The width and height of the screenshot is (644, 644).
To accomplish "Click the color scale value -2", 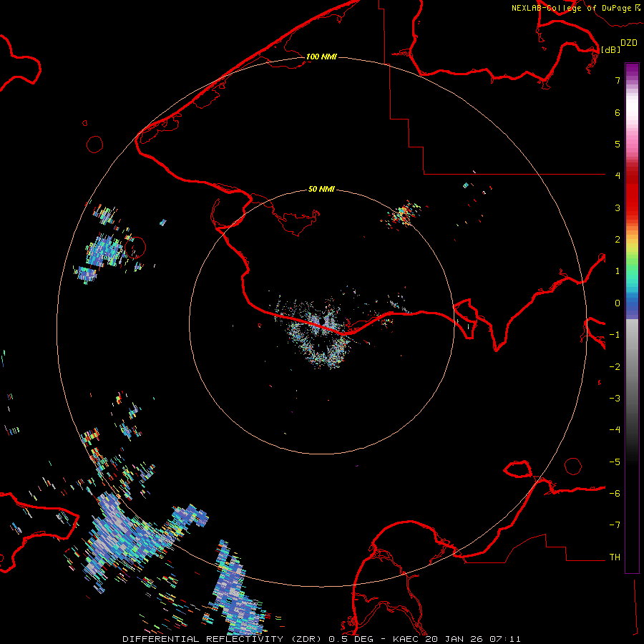I will tap(615, 367).
